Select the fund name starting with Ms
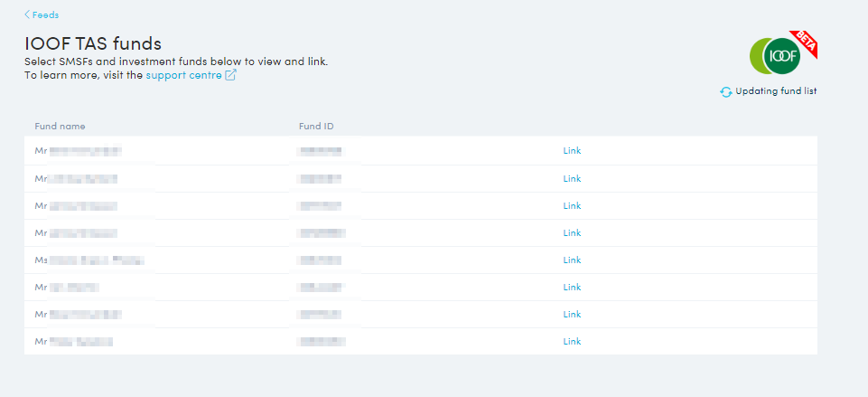This screenshot has width=868, height=397. pos(89,260)
